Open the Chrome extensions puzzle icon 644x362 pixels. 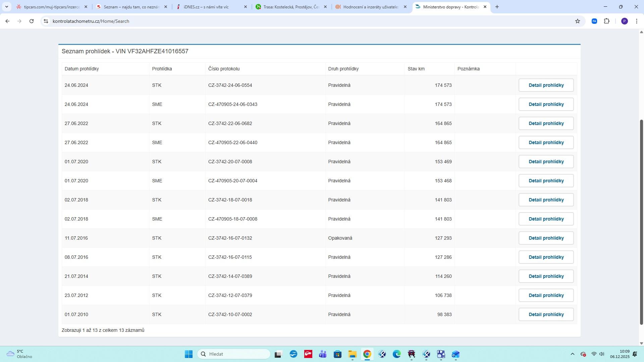[606, 21]
